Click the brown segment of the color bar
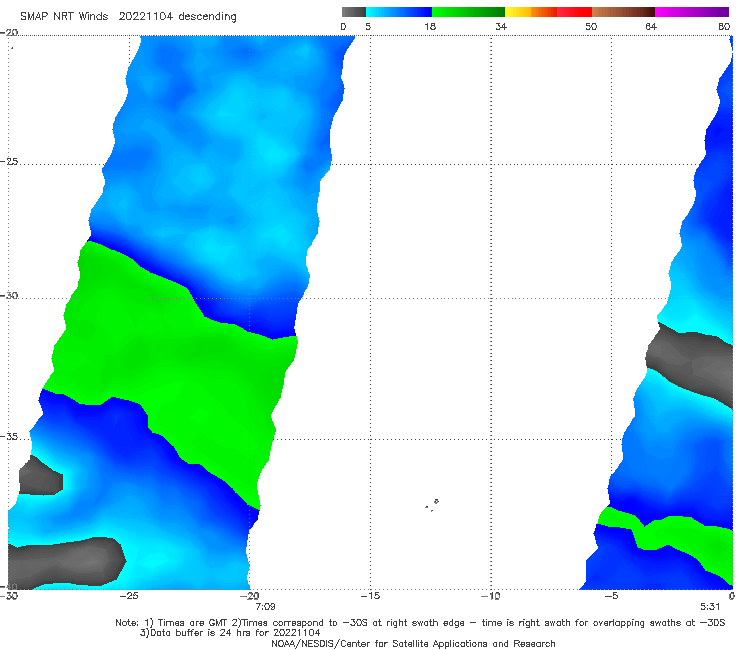740x650 pixels. pos(623,12)
